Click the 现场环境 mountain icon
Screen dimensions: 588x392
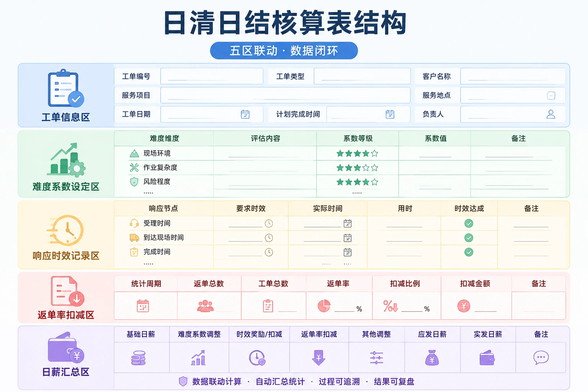[134, 154]
